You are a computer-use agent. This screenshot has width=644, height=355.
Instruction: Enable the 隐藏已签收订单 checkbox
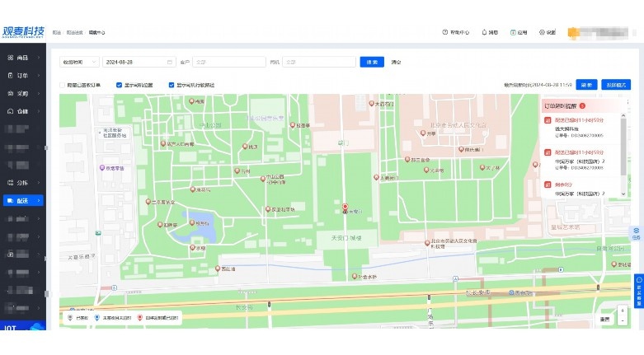pos(63,85)
